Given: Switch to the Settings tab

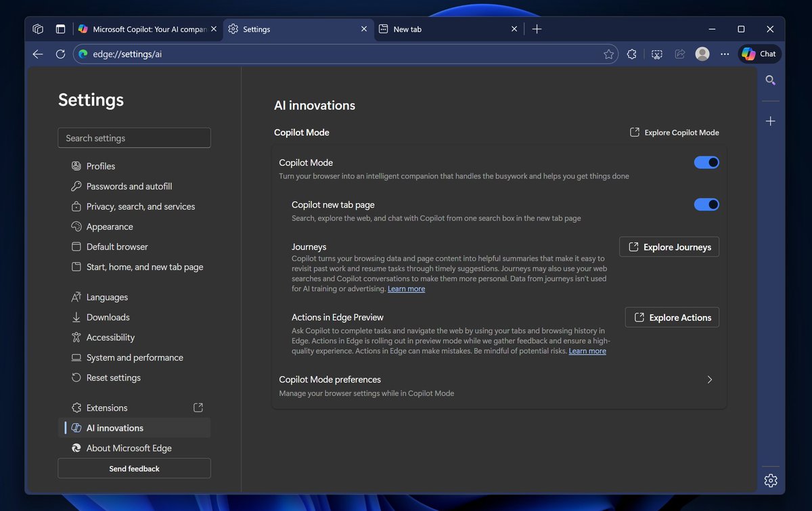Looking at the screenshot, I should 298,29.
